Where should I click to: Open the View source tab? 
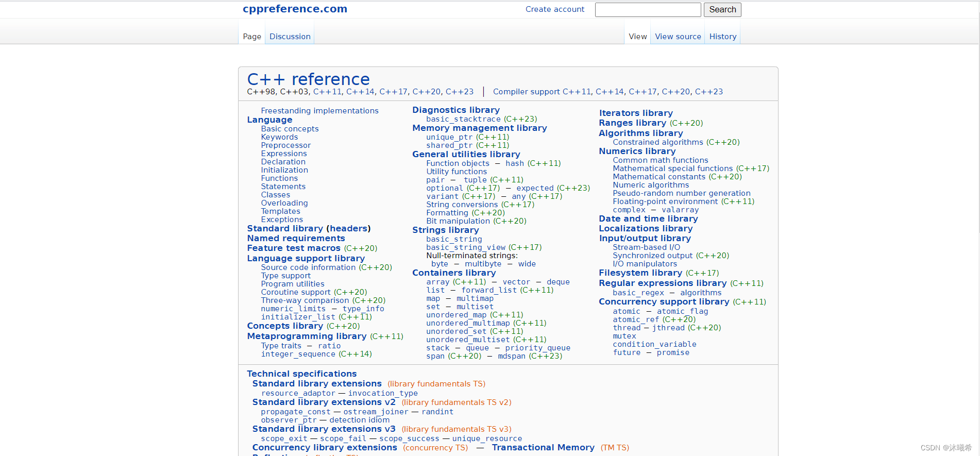click(x=678, y=37)
